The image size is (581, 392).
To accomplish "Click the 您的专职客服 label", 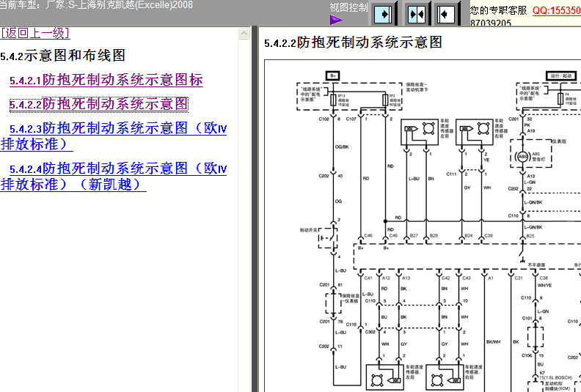I will pos(498,10).
